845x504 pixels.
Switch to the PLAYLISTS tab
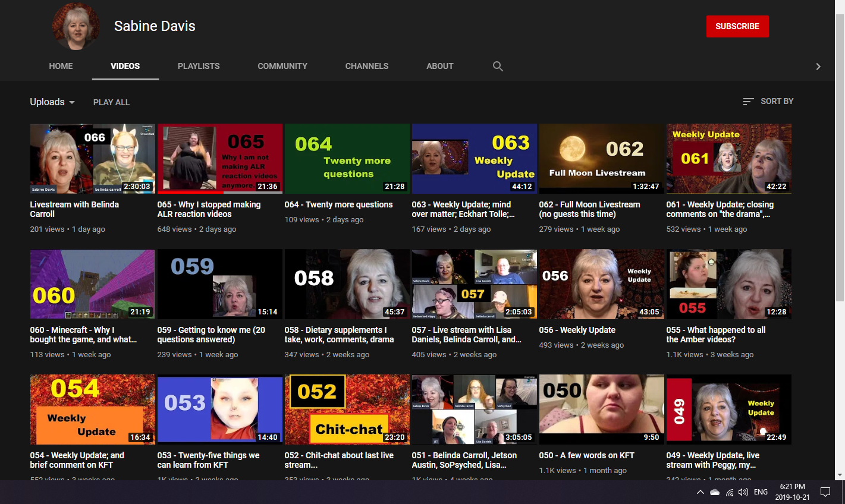pyautogui.click(x=199, y=66)
